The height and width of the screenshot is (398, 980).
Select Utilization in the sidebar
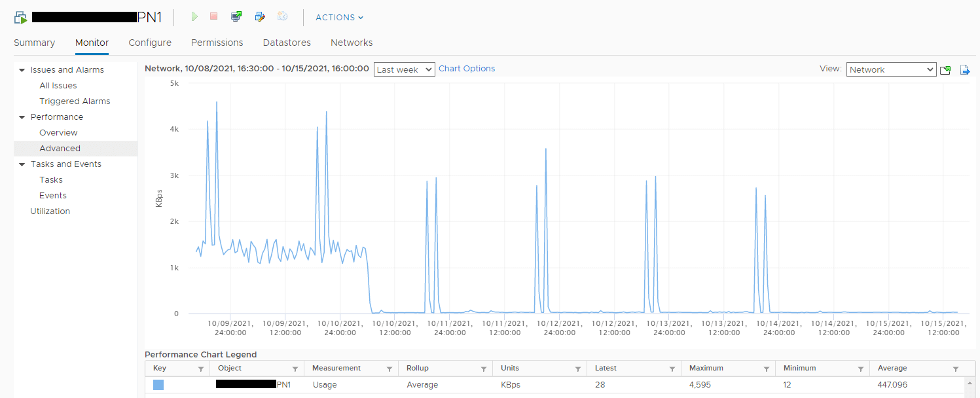[x=50, y=211]
